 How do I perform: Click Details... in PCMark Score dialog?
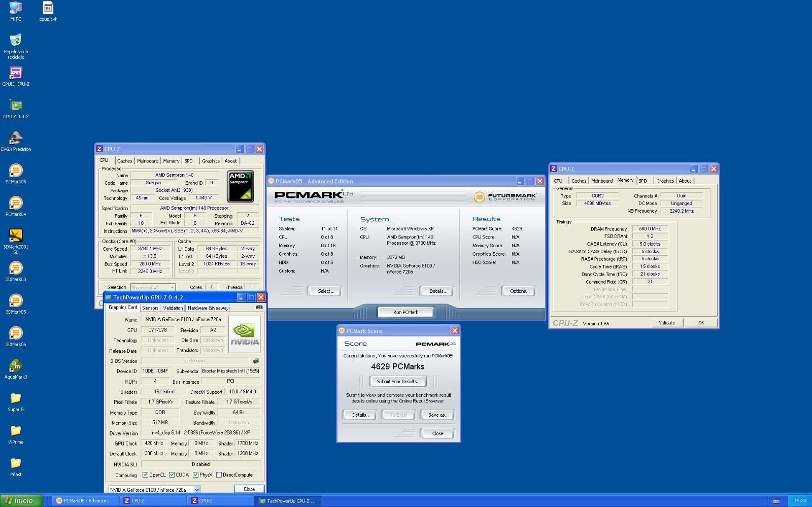pos(360,415)
